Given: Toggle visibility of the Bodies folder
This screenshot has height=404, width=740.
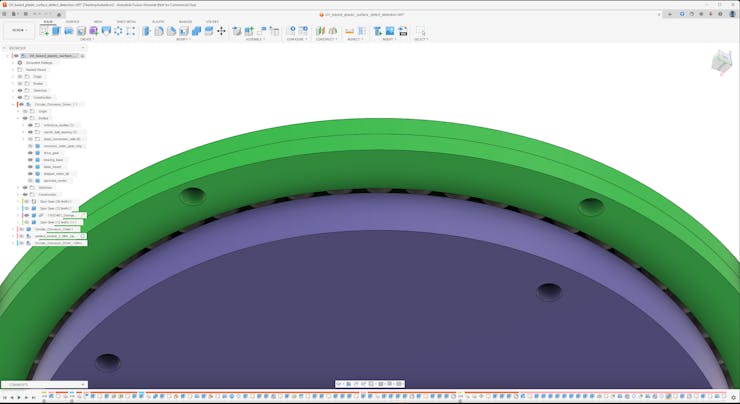Looking at the screenshot, I should 19,83.
